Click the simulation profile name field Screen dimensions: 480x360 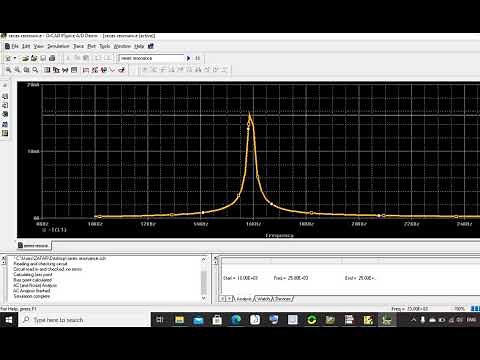point(151,58)
